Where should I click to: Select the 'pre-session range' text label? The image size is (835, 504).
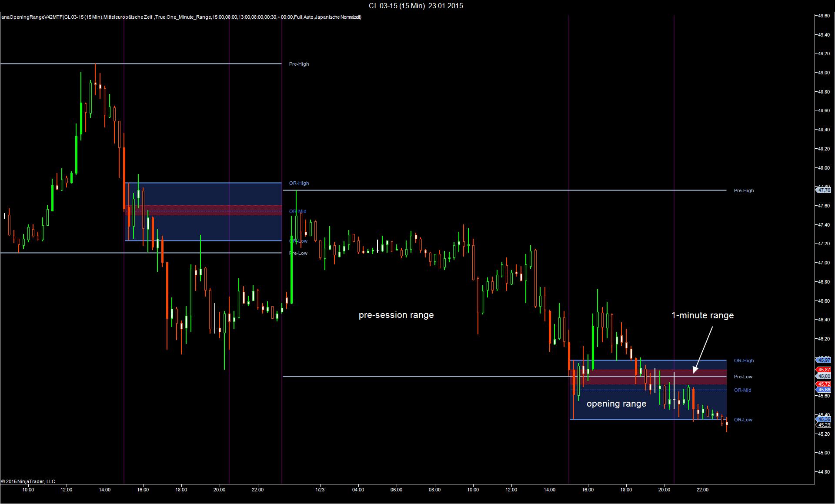(396, 315)
